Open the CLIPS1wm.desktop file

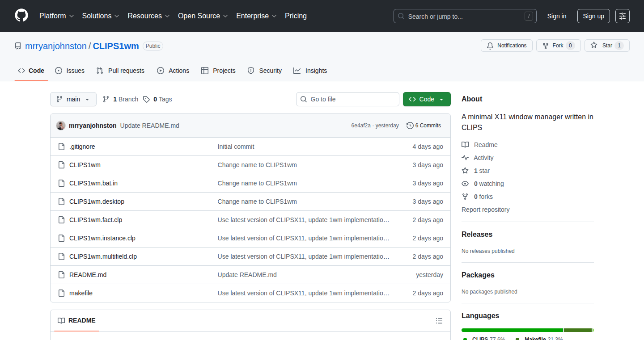click(97, 201)
